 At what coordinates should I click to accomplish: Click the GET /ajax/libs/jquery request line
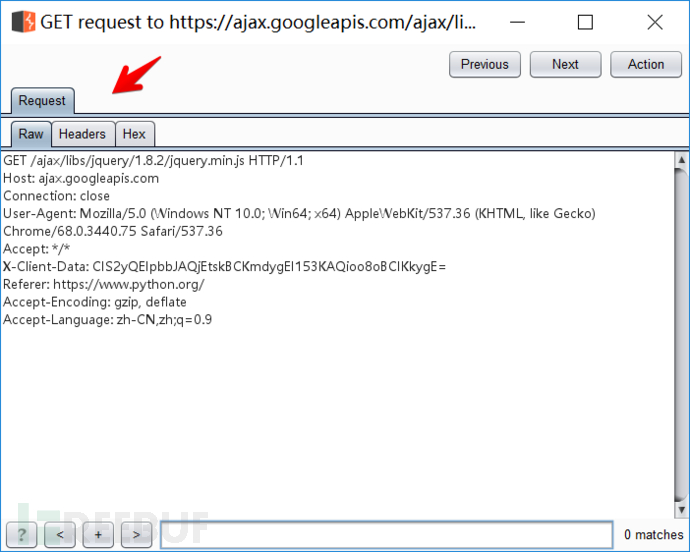tap(153, 161)
